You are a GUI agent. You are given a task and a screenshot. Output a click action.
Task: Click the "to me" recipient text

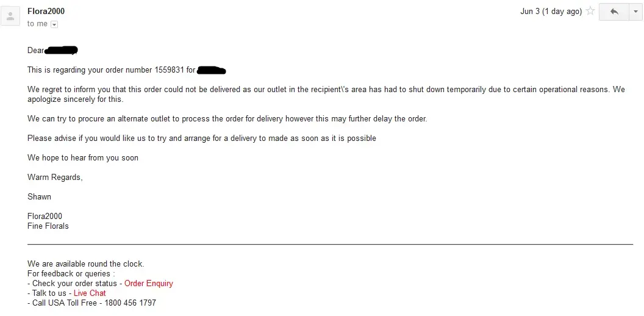[37, 24]
